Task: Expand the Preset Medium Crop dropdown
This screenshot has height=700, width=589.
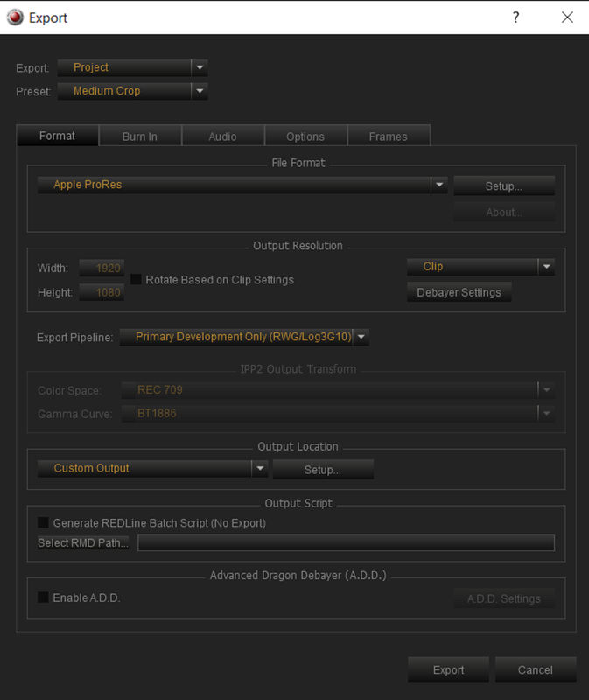Action: coord(200,91)
